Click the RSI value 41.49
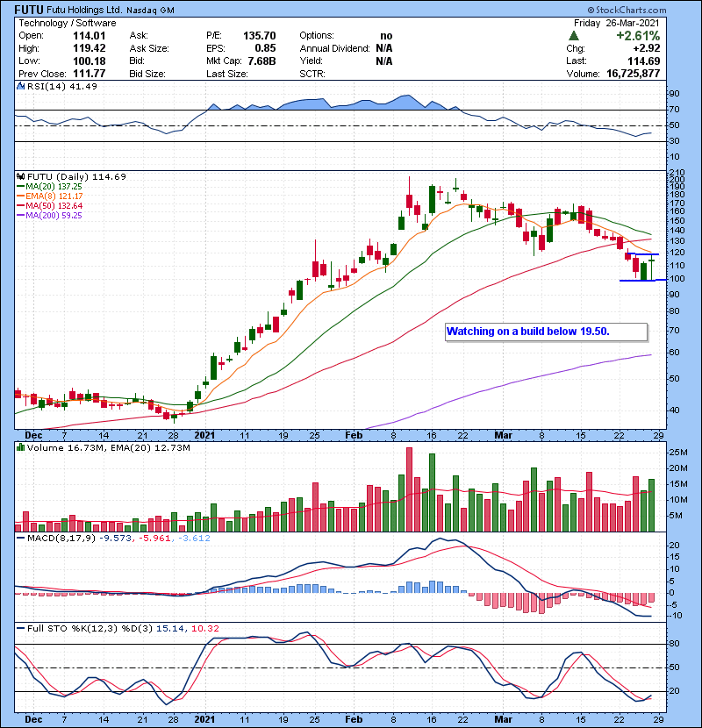The width and height of the screenshot is (702, 728). pyautogui.click(x=82, y=86)
